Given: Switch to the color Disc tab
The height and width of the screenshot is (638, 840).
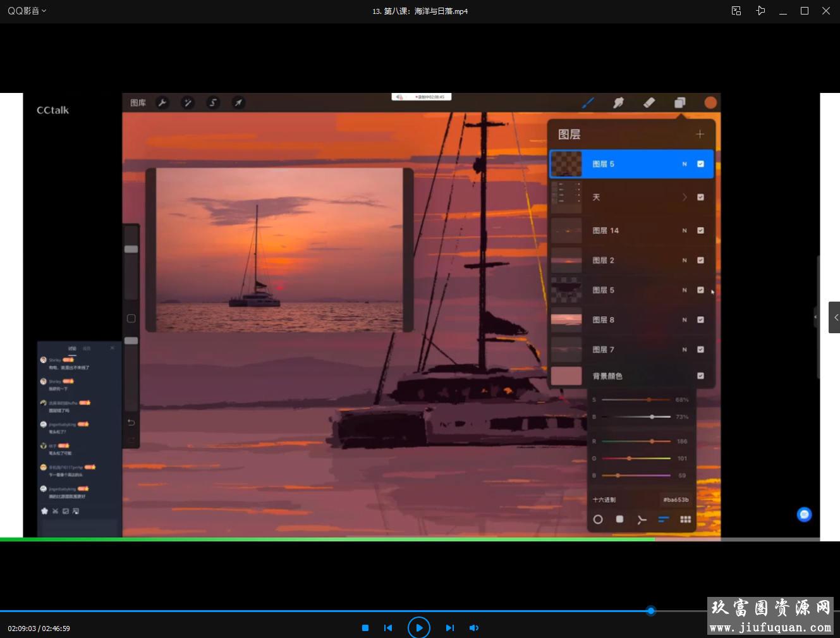Looking at the screenshot, I should click(598, 519).
